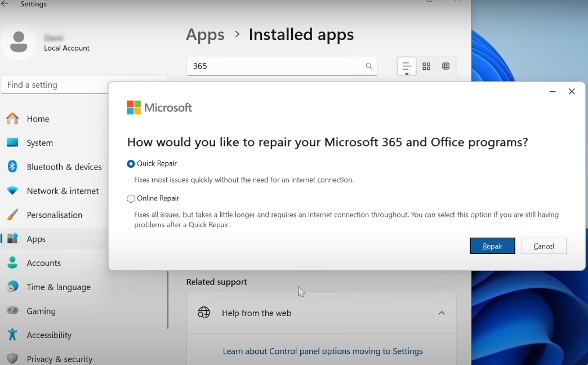Viewport: 588px width, 365px height.
Task: Switch to table view of installed apps
Action: (446, 66)
